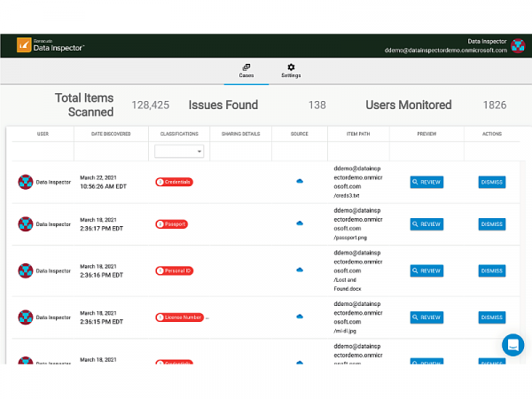
Task: Review the passport1.png case
Action: 426,224
